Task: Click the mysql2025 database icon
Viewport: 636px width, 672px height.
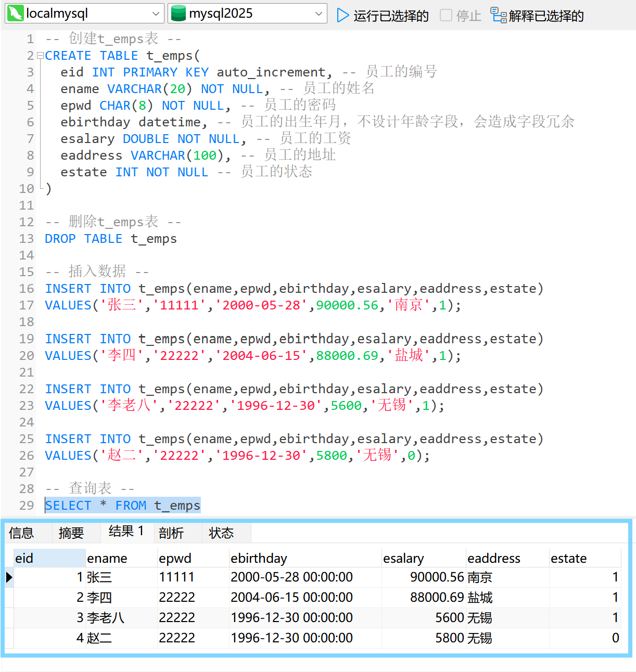Action: [179, 14]
